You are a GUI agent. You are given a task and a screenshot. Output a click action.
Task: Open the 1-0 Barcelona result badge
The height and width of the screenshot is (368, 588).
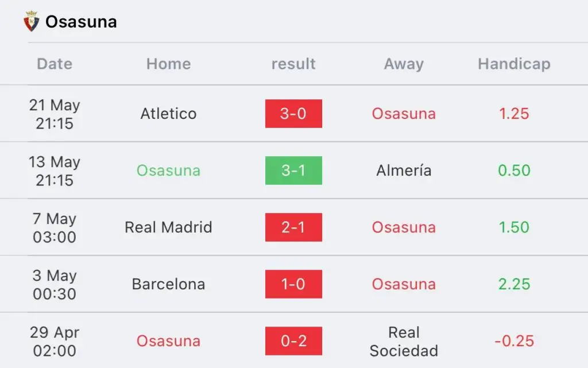pyautogui.click(x=293, y=284)
